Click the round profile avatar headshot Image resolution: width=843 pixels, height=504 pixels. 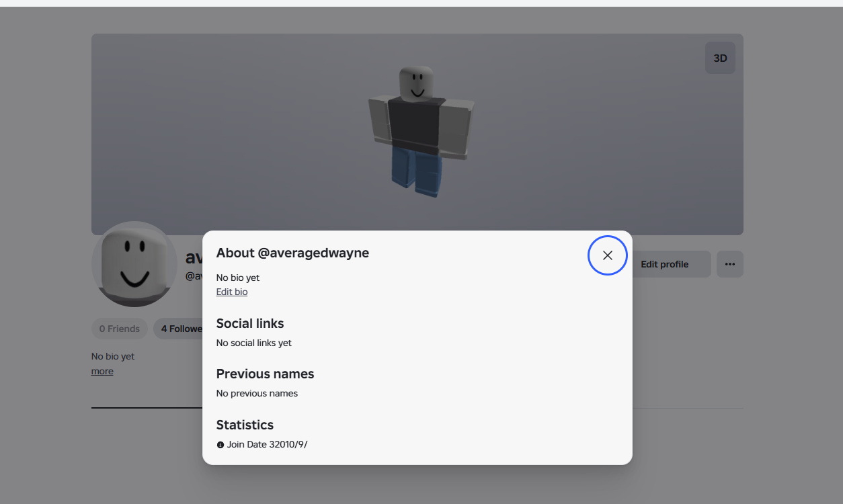134,264
